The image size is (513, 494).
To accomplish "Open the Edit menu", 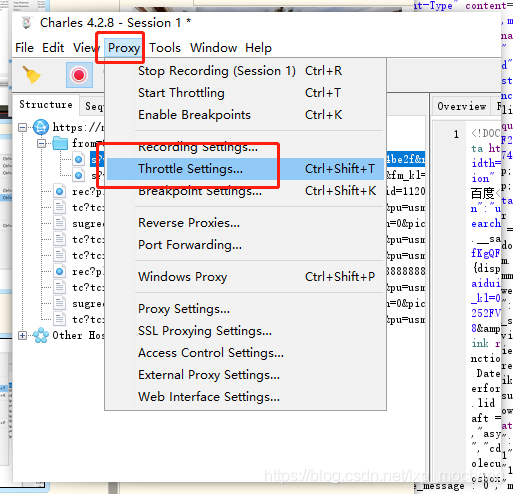I will (53, 48).
